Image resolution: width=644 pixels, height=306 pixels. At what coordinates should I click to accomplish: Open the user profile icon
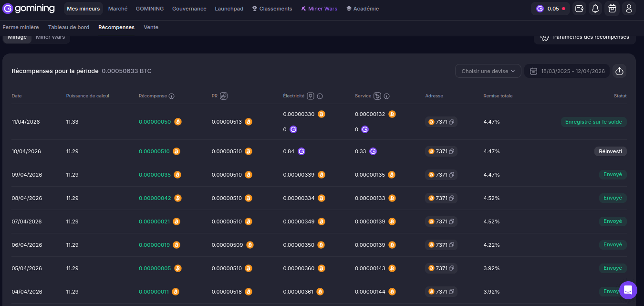tap(629, 9)
